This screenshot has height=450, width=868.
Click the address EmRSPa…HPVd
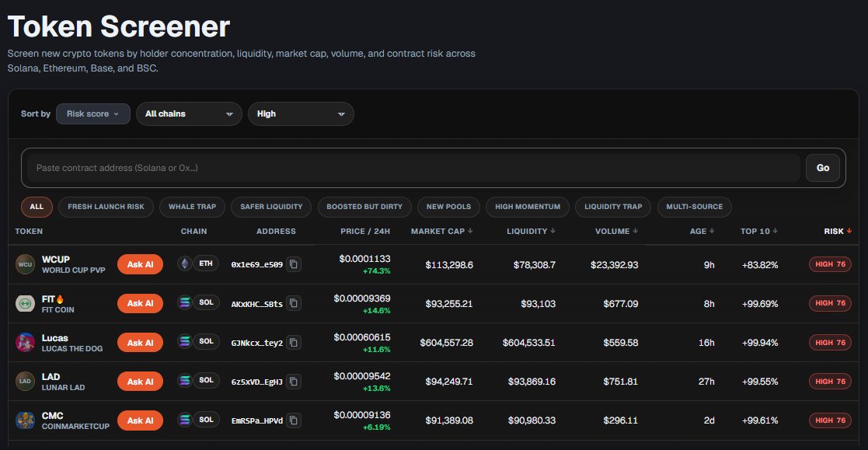257,420
